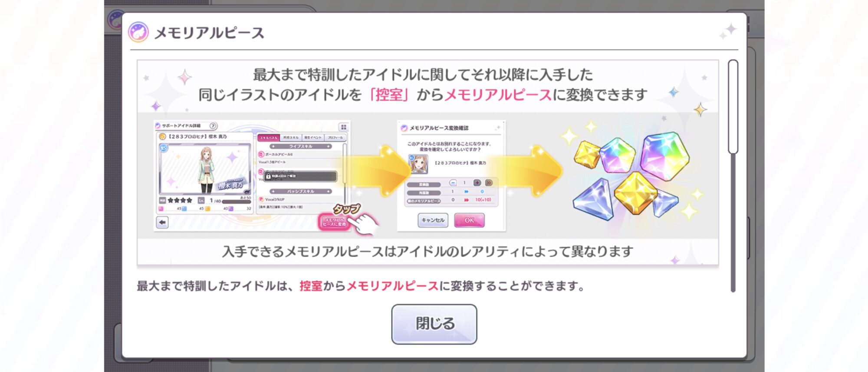This screenshot has width=868, height=372.
Task: Open the プロフィール tab
Action: [335, 138]
